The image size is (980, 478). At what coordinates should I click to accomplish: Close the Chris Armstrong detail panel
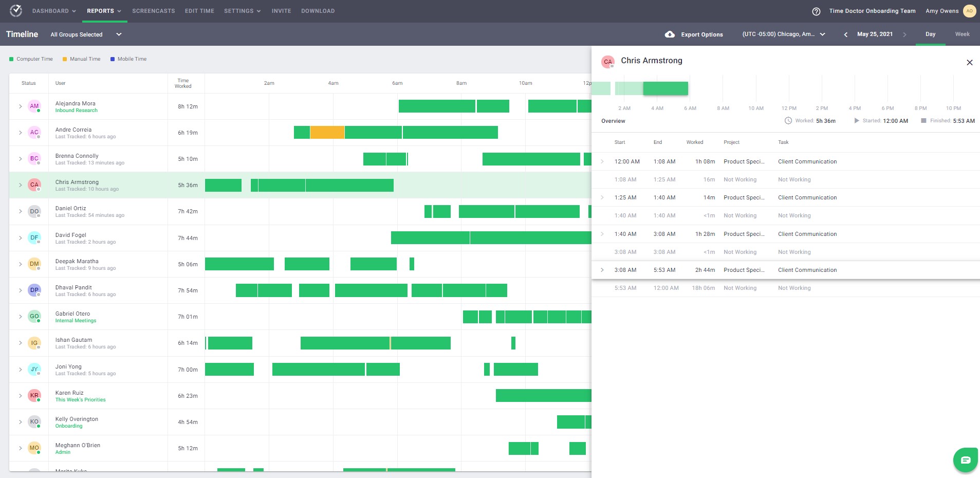coord(969,62)
